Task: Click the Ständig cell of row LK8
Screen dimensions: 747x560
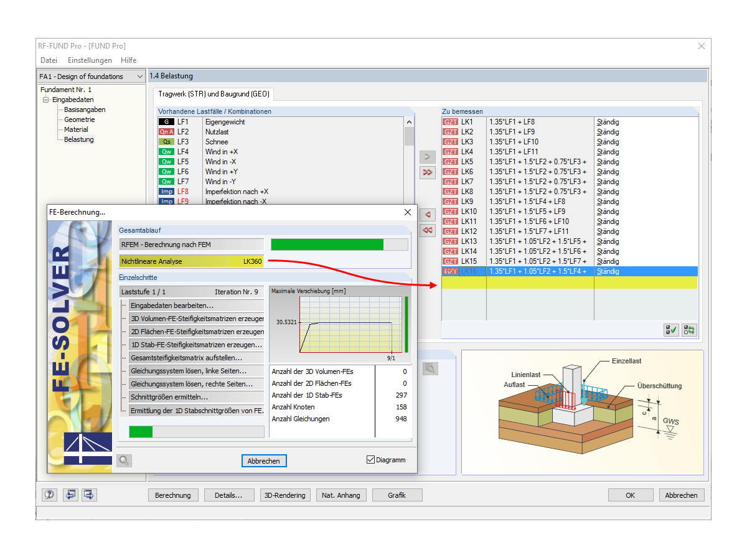Action: [x=646, y=192]
